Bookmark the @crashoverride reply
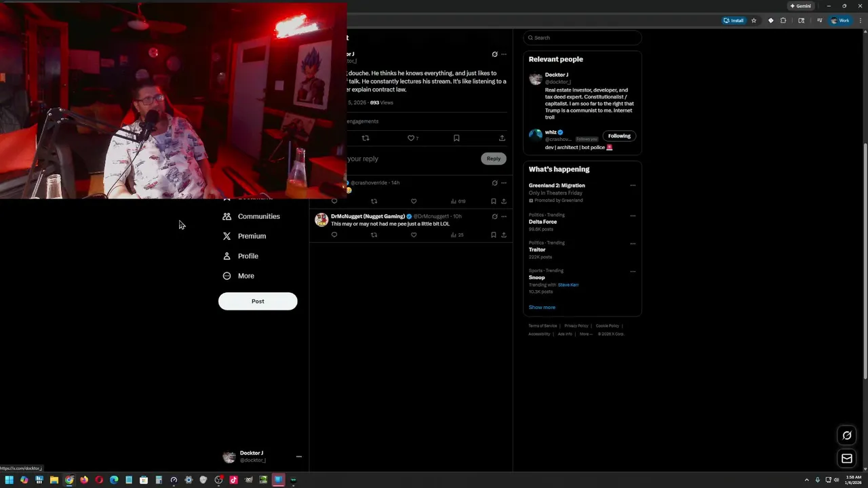 tap(494, 201)
